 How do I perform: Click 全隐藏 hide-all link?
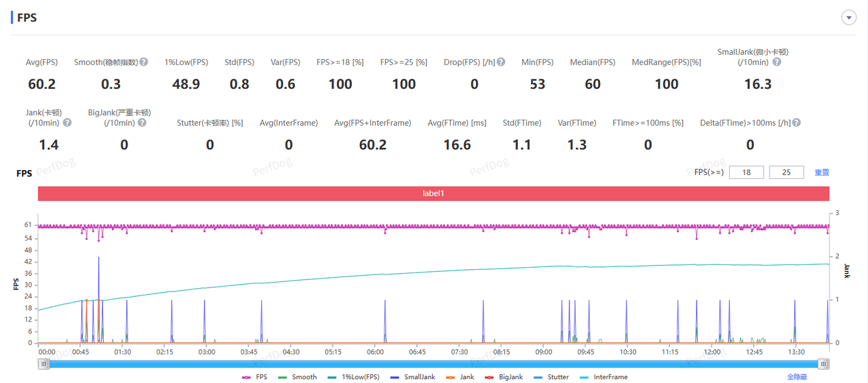click(x=798, y=377)
